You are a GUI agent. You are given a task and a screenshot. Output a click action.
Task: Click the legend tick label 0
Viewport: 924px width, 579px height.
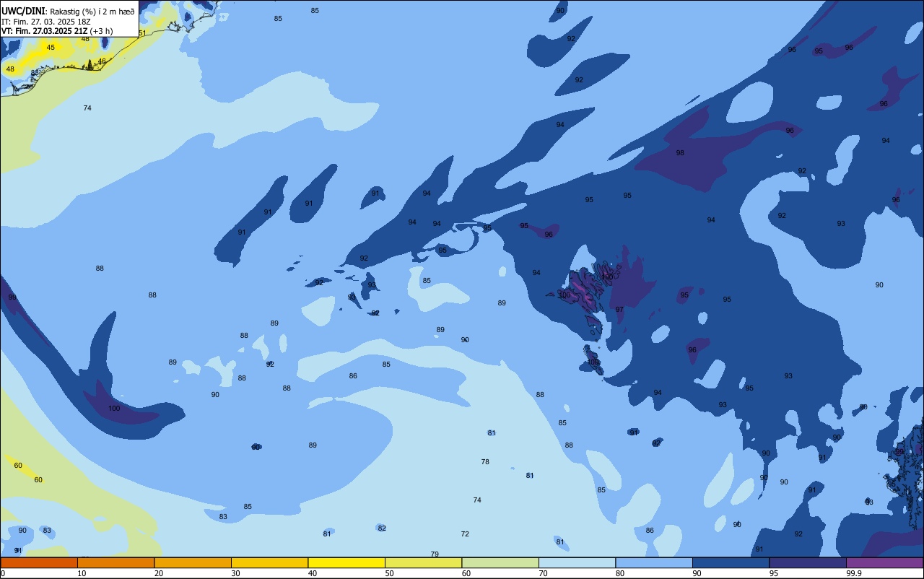(x=3, y=573)
